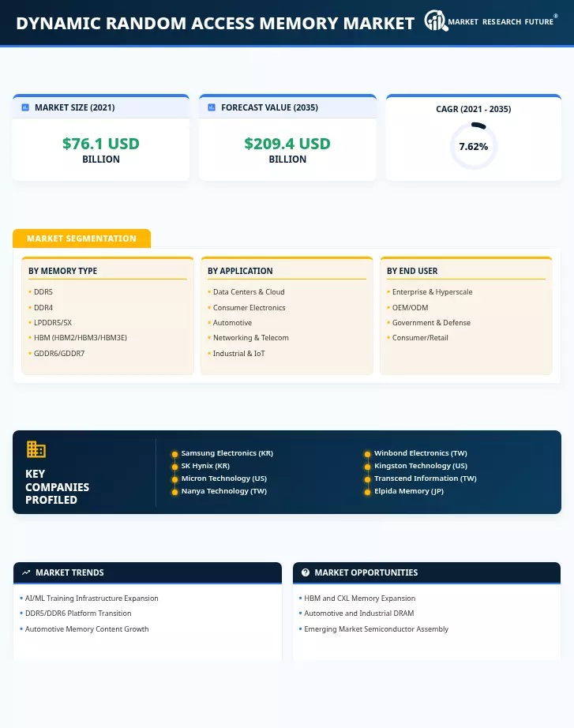This screenshot has width=574, height=728.
Task: Click the Market Trends line-chart icon
Action: point(26,572)
